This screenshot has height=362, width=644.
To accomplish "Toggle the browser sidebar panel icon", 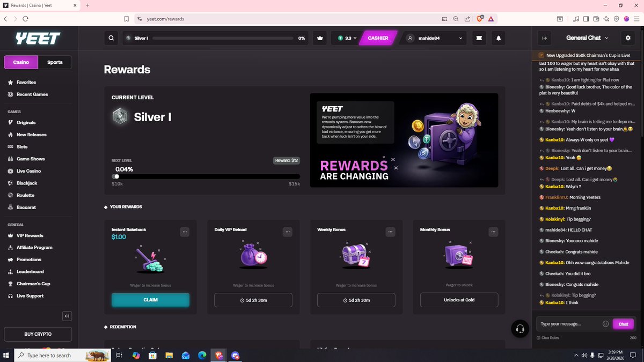I will [586, 19].
